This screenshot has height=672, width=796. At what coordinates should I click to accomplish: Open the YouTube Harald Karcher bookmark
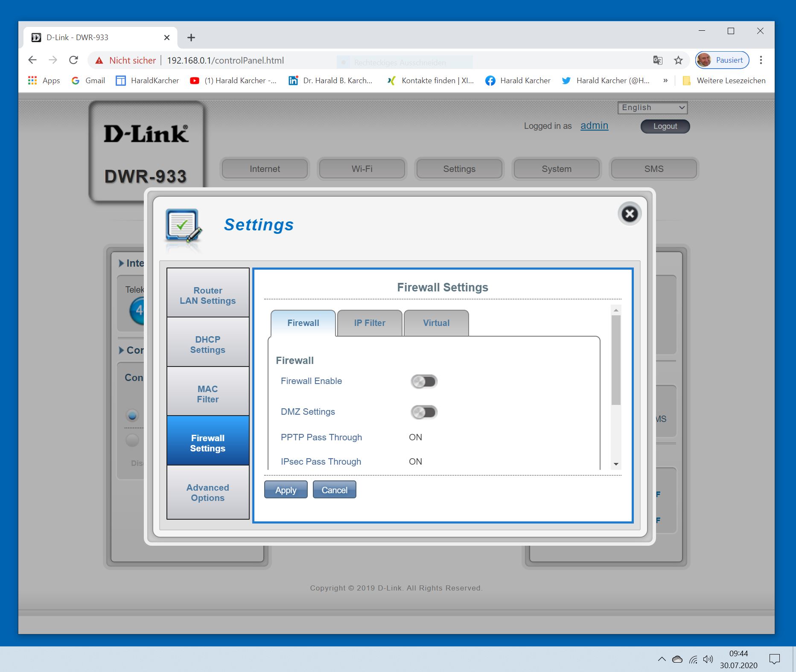(x=233, y=81)
